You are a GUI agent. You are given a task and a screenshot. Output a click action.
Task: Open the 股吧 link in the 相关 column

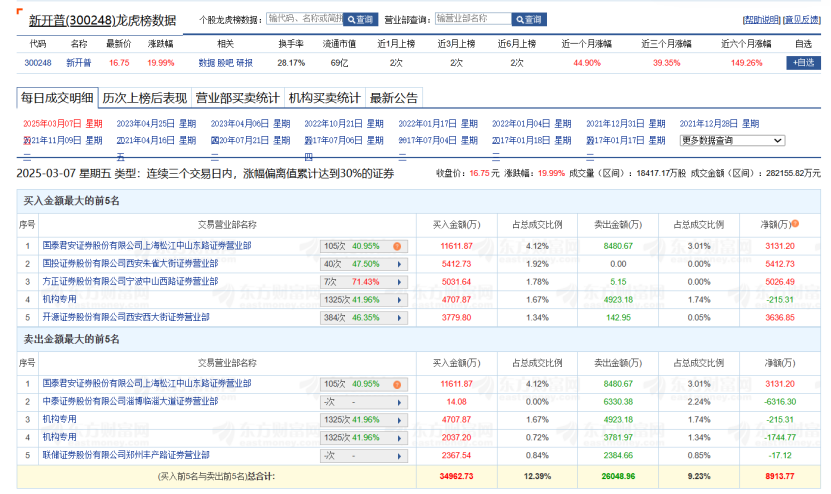(225, 63)
